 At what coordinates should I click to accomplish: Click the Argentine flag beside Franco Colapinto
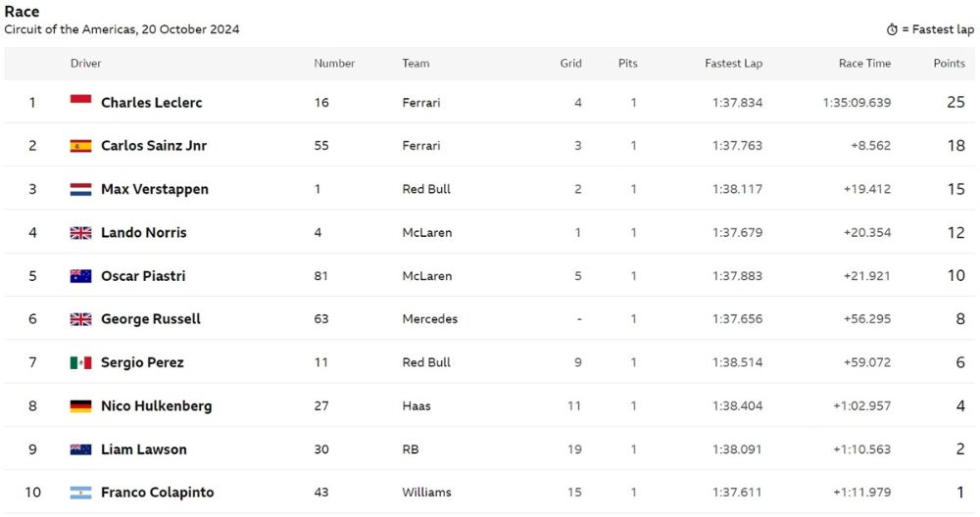coord(80,493)
